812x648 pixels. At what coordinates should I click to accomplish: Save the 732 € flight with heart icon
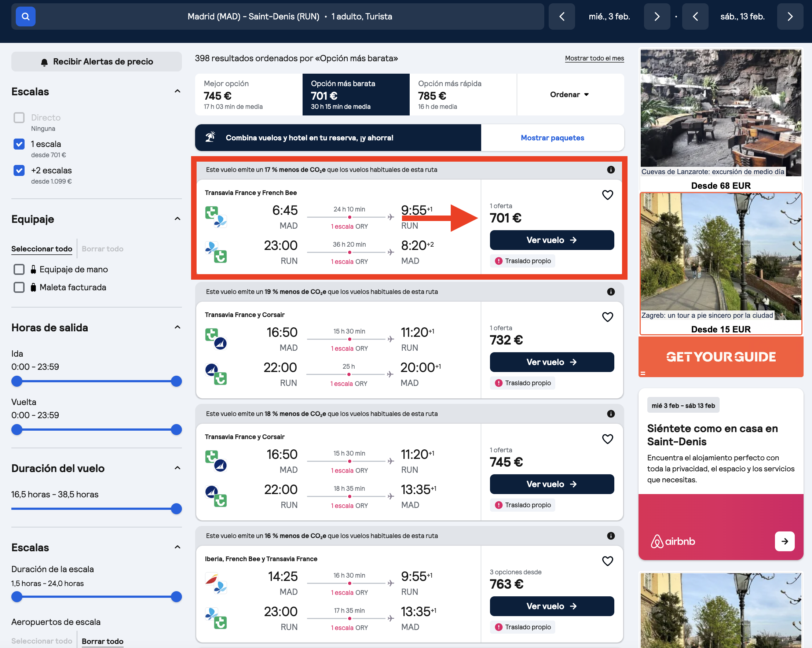[607, 317]
